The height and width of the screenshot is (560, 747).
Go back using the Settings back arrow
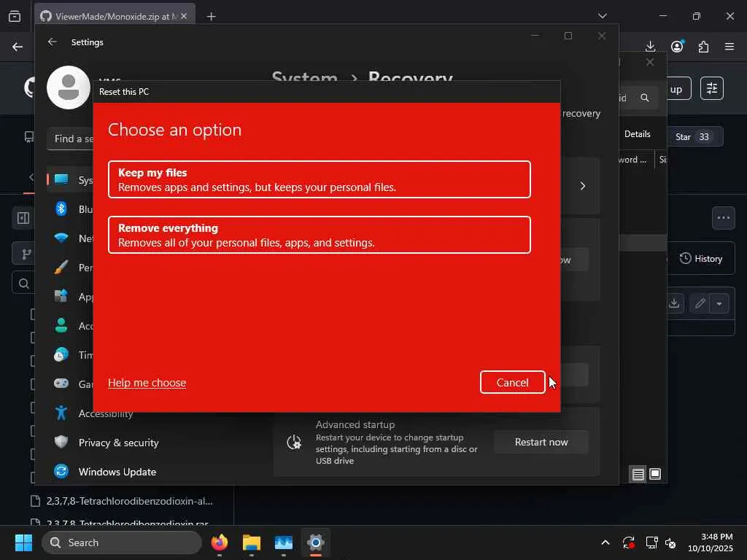[x=53, y=42]
